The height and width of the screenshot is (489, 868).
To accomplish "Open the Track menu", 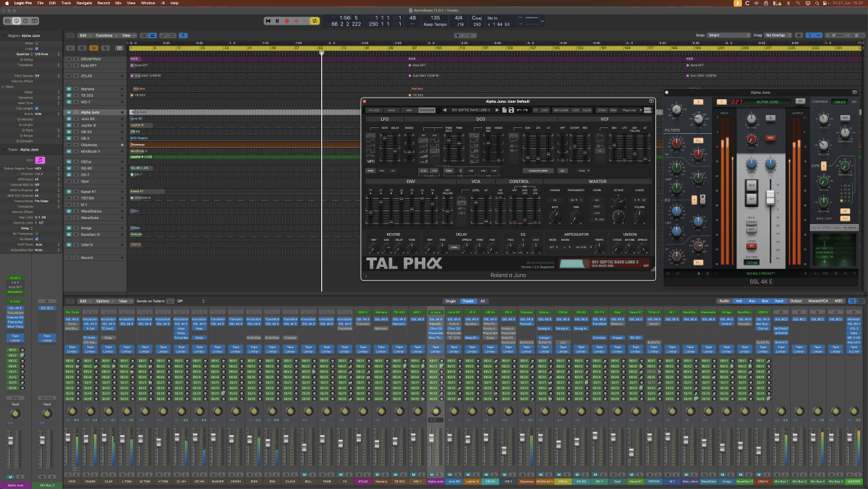I will pyautogui.click(x=66, y=4).
